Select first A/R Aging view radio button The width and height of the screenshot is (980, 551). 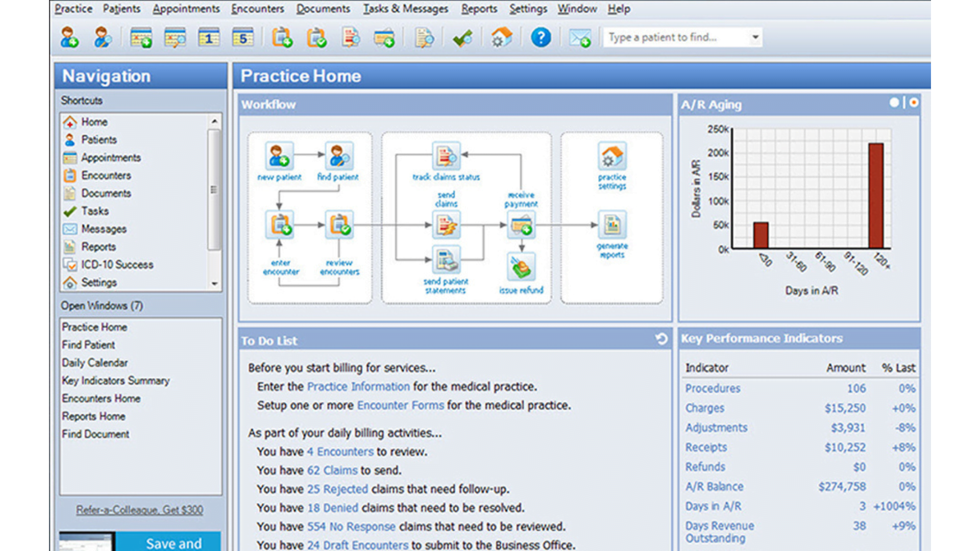pyautogui.click(x=894, y=103)
